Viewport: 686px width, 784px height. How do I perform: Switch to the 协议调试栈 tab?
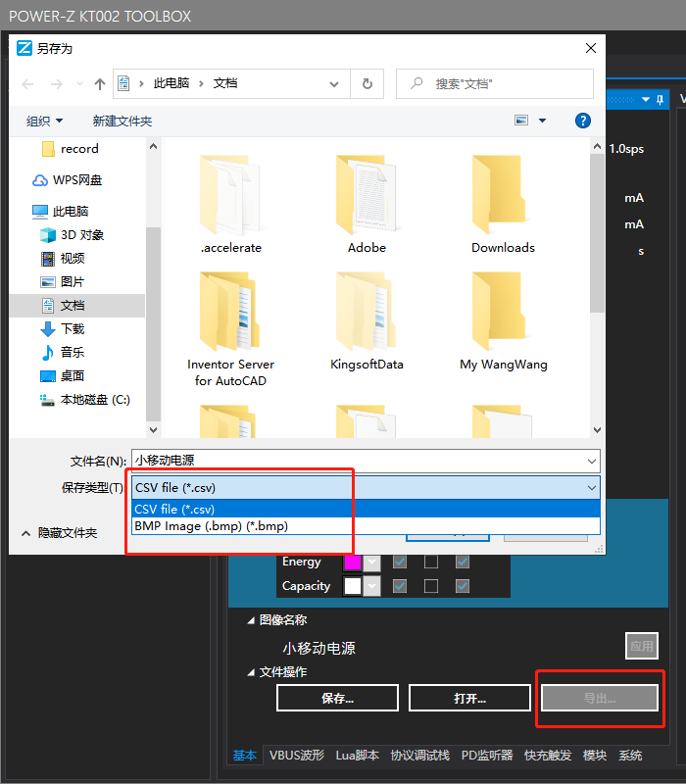[x=420, y=755]
